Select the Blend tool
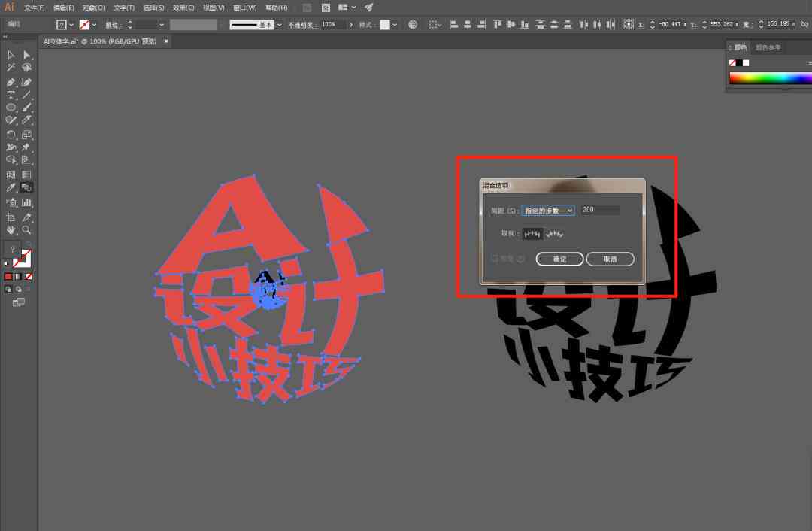The image size is (812, 531). pyautogui.click(x=26, y=187)
